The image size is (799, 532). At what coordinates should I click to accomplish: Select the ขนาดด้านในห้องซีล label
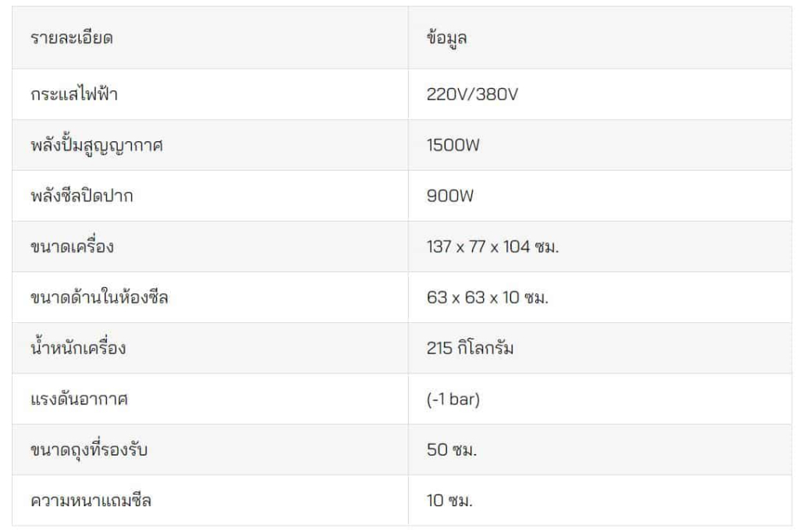99,297
